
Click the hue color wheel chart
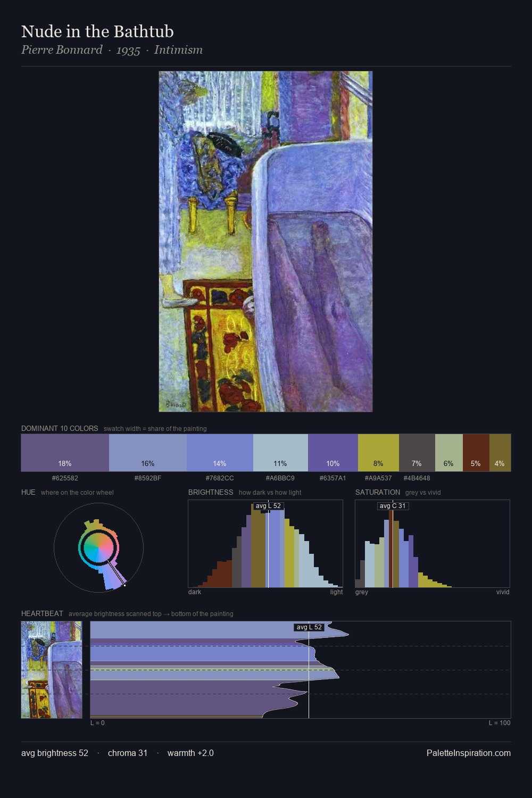pyautogui.click(x=98, y=547)
